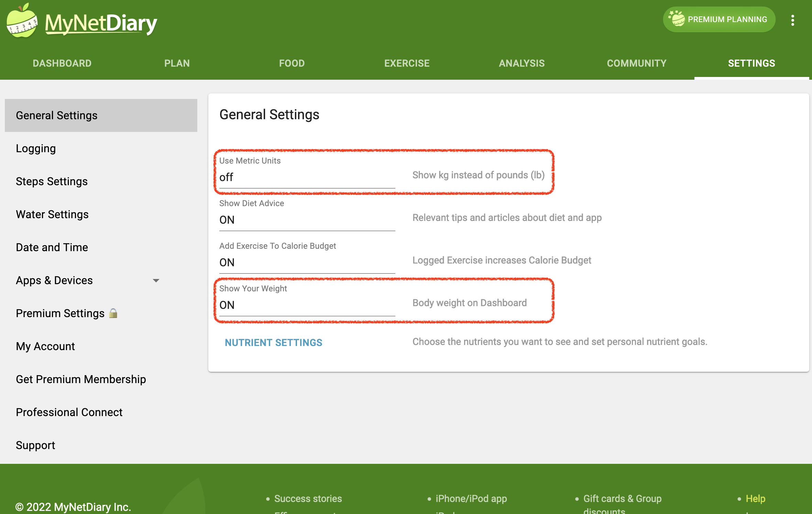Click 'Body weight on Dashboard' description
Image resolution: width=812 pixels, height=514 pixels.
[x=470, y=303]
